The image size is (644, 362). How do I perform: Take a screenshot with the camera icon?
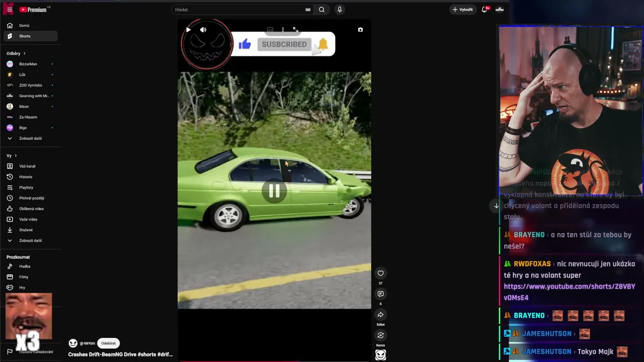(x=360, y=30)
